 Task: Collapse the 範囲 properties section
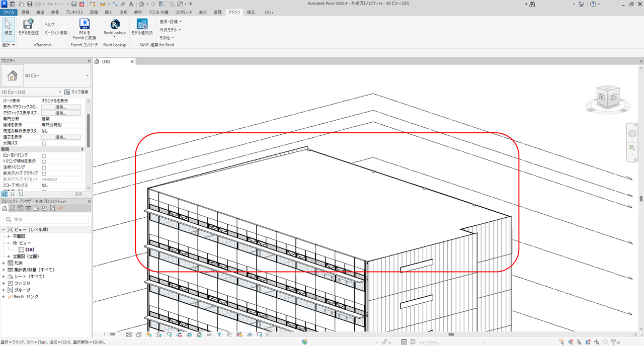coord(83,149)
